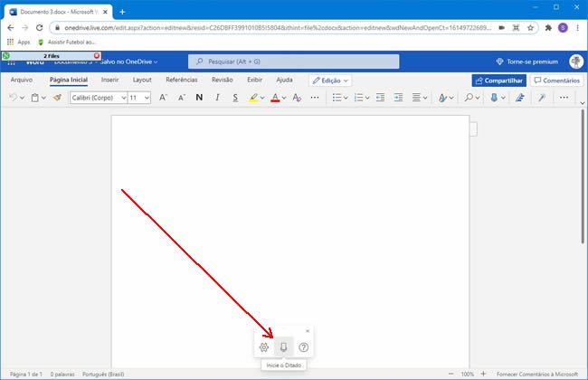Open dictation settings gear

[x=264, y=347]
